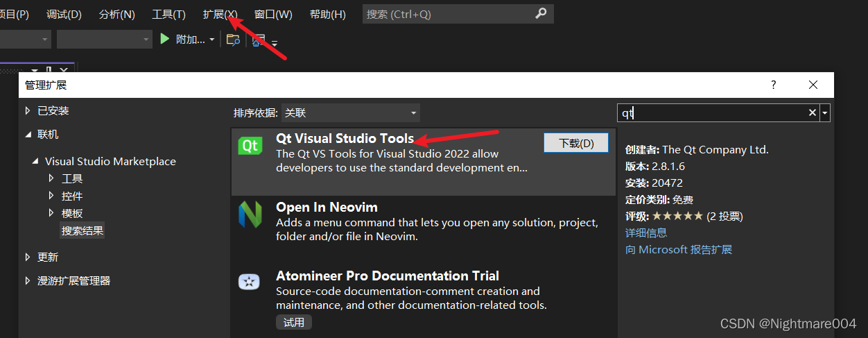868x338 pixels.
Task: Click the 安装: 20472 count text
Action: (654, 183)
